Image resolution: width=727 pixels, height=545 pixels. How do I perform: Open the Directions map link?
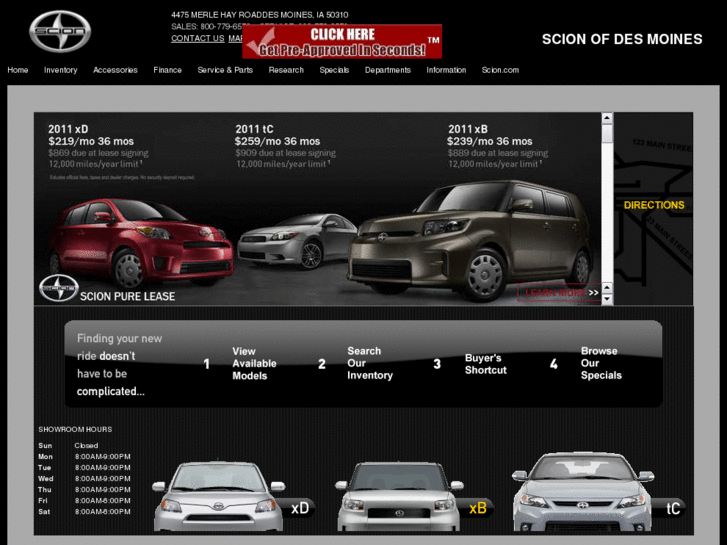pos(654,205)
